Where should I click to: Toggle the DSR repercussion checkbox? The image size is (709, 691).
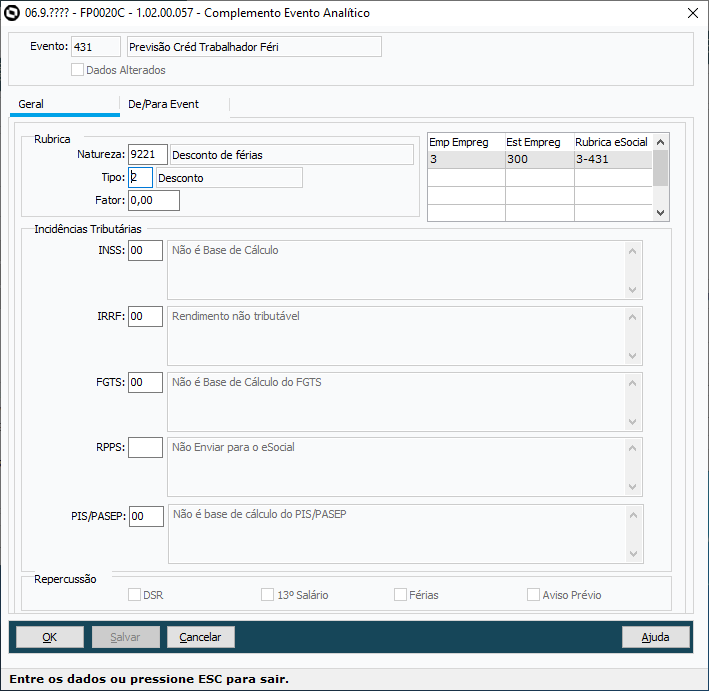pos(134,595)
